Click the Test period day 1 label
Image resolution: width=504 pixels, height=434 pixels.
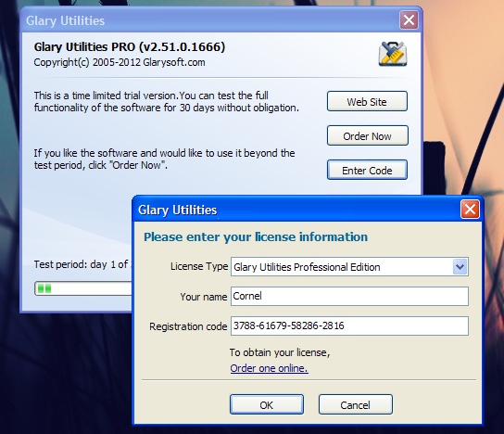click(81, 264)
